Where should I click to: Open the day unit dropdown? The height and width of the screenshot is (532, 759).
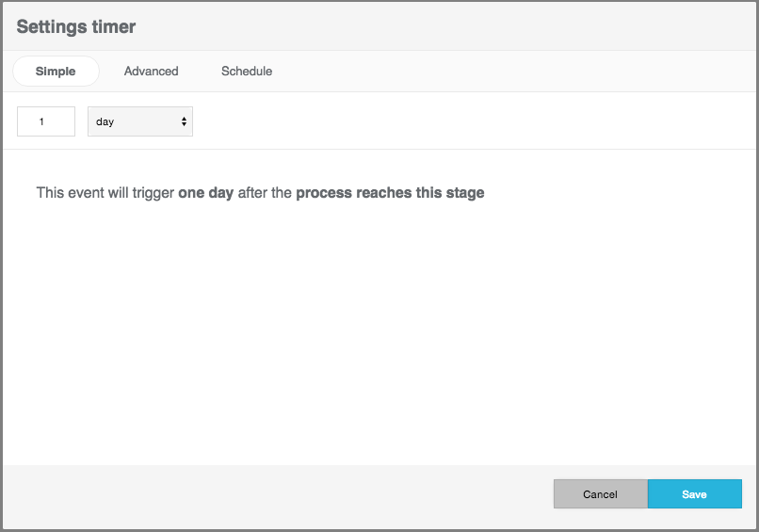139,121
